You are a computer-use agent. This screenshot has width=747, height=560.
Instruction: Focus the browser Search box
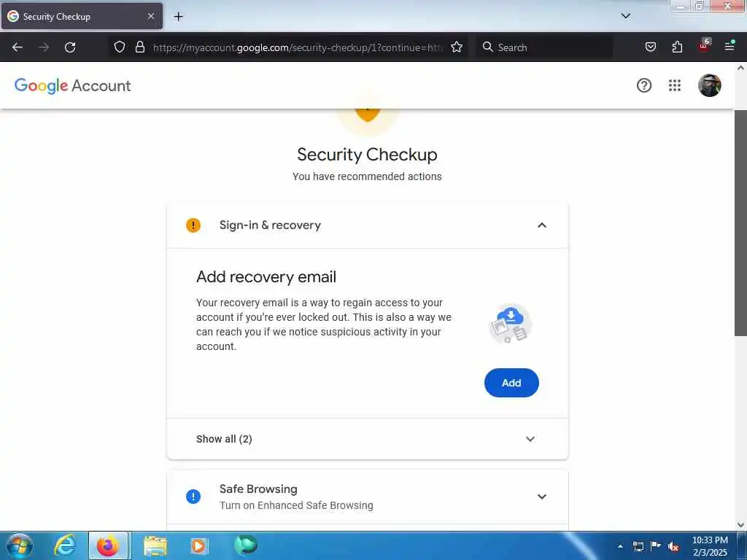(x=544, y=47)
